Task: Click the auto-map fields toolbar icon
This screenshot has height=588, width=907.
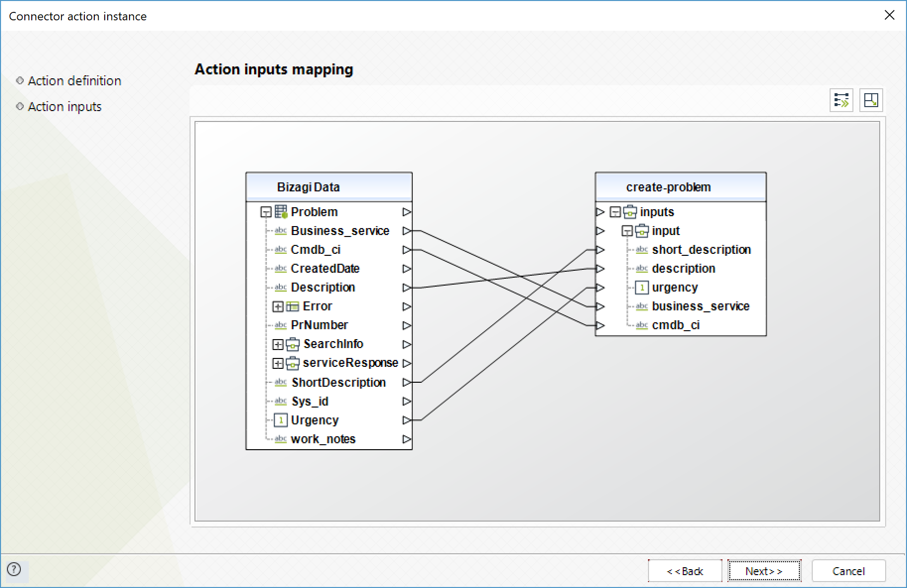Action: tap(842, 100)
